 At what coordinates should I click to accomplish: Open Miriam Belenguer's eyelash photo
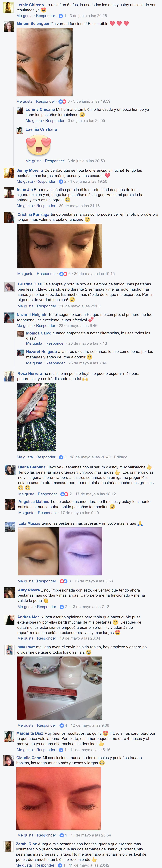[44, 62]
